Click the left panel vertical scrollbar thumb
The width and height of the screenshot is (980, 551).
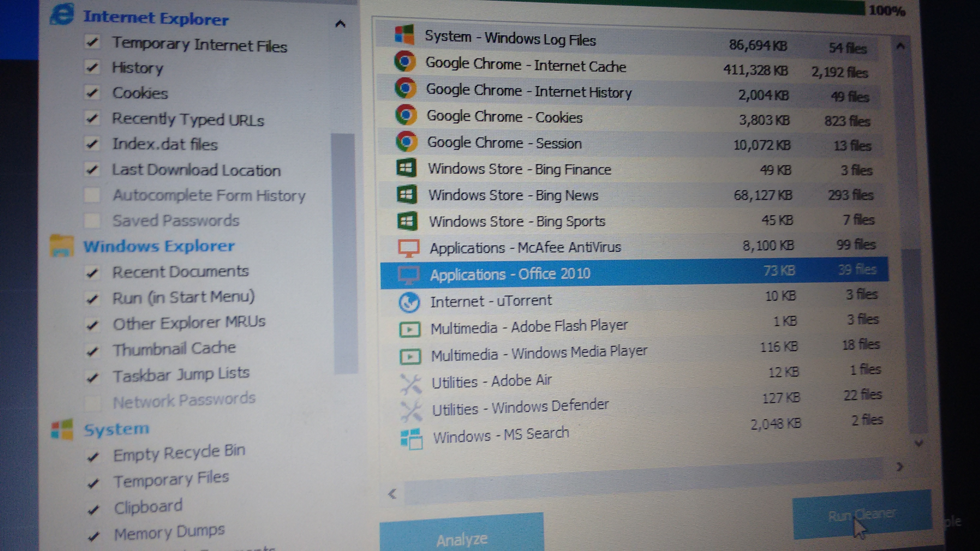[x=344, y=254]
